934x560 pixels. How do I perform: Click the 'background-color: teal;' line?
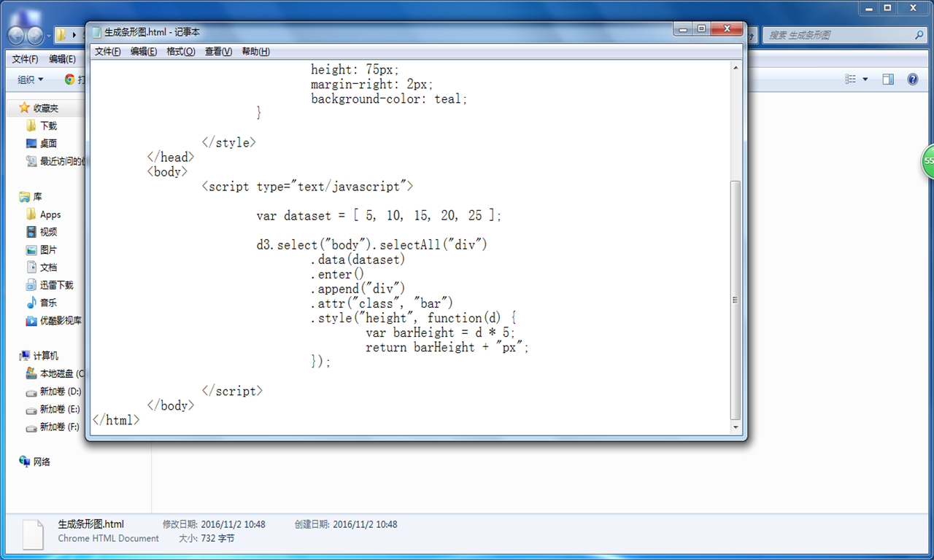389,98
